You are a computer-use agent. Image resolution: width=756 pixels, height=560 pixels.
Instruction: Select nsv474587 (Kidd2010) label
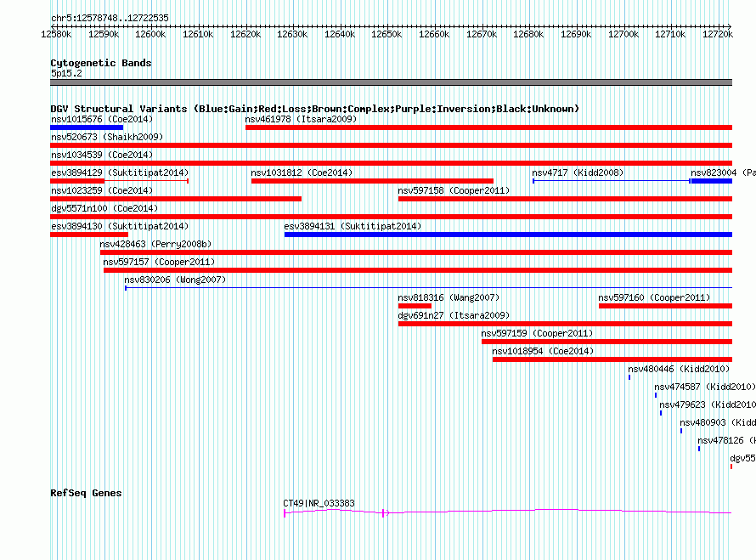pos(705,387)
